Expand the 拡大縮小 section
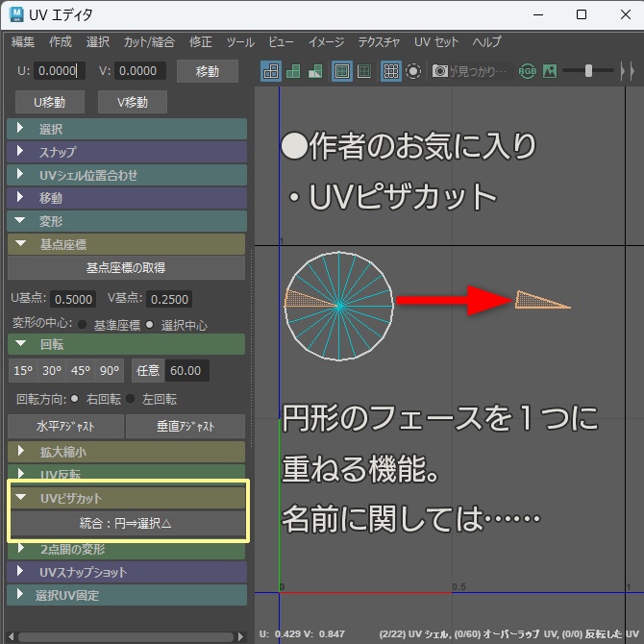The height and width of the screenshot is (644, 644). [x=127, y=452]
